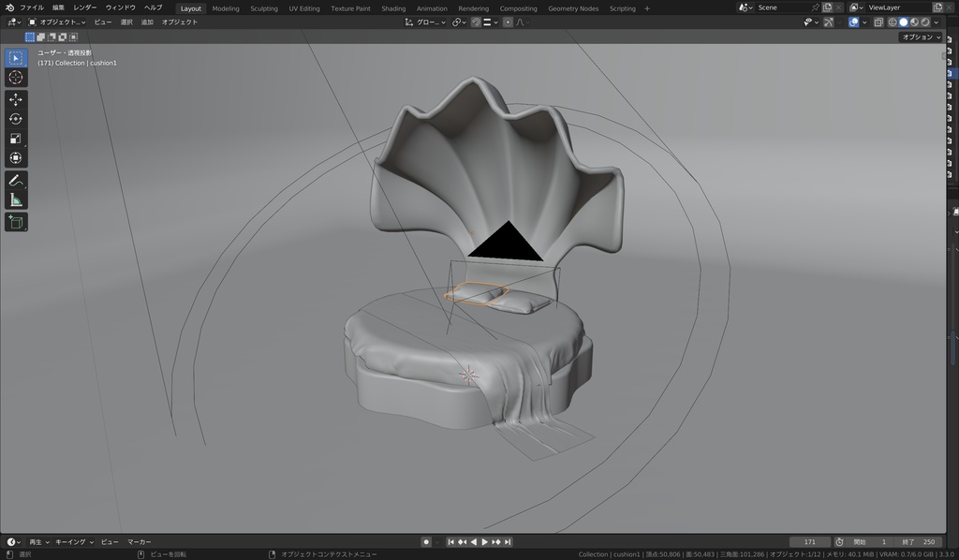Select the Cursor tool in left toolbar

click(16, 78)
